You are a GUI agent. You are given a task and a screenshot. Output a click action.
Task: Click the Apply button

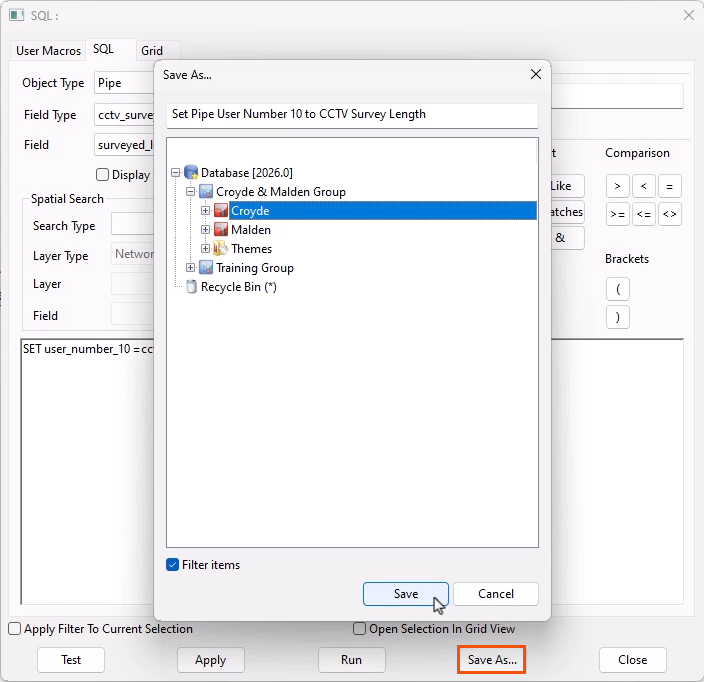[211, 660]
